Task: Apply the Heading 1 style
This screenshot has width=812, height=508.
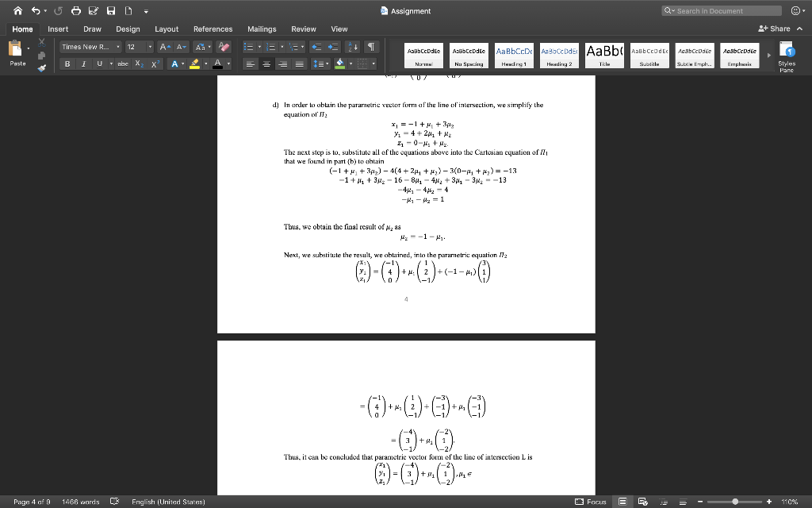Action: pos(514,56)
